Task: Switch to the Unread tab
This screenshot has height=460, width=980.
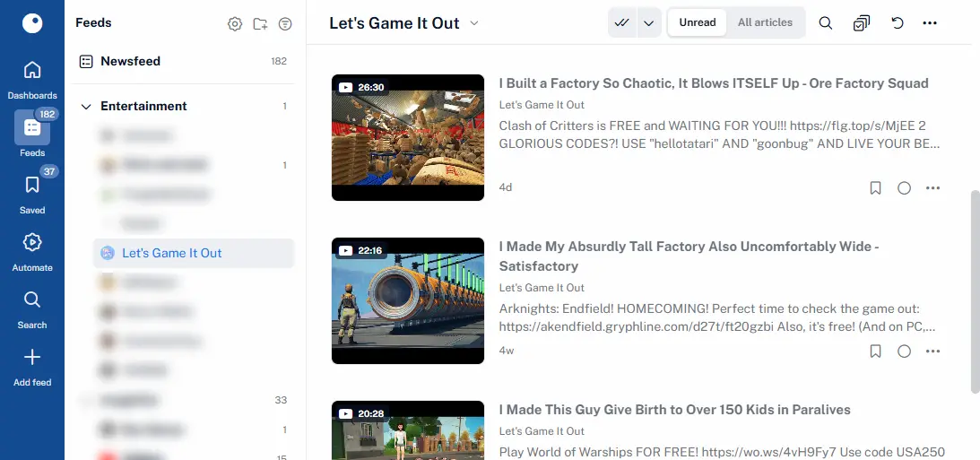Action: (698, 22)
